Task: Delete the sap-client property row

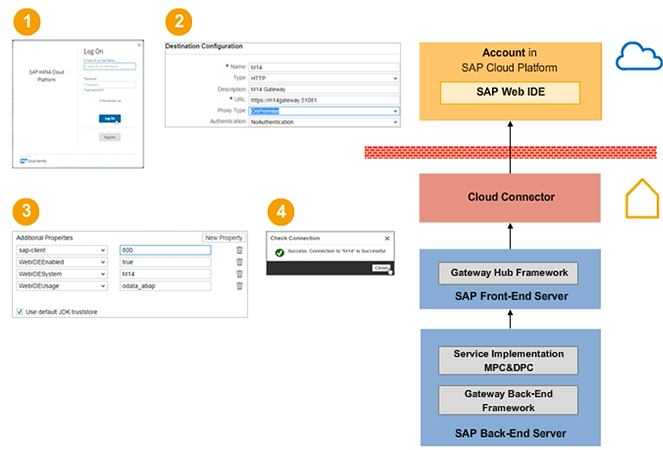Action: [238, 250]
